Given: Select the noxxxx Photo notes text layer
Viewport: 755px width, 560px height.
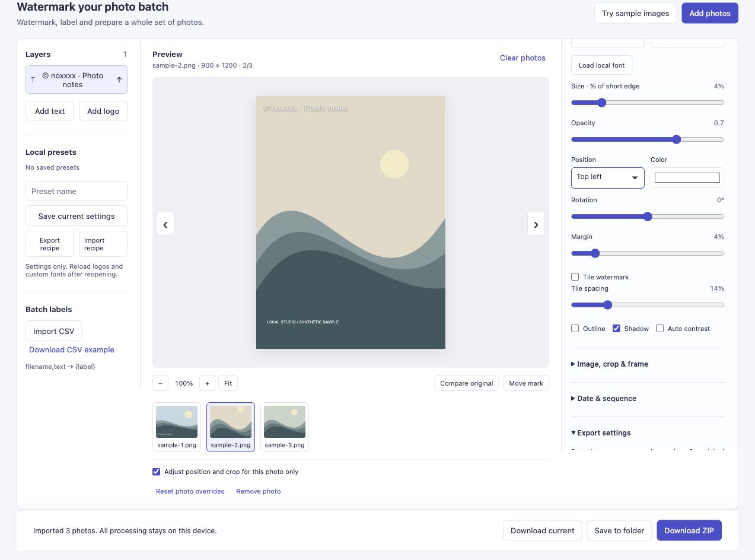Looking at the screenshot, I should [x=72, y=79].
